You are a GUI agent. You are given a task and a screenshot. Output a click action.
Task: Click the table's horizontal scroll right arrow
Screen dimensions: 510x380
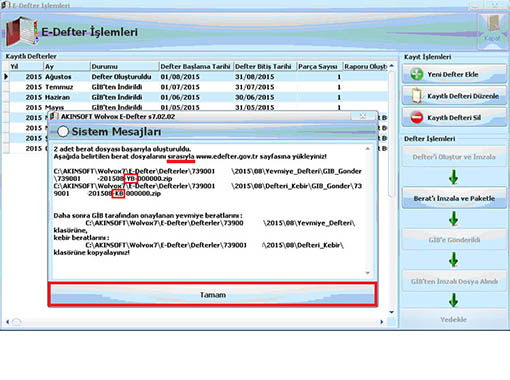[x=382, y=322]
